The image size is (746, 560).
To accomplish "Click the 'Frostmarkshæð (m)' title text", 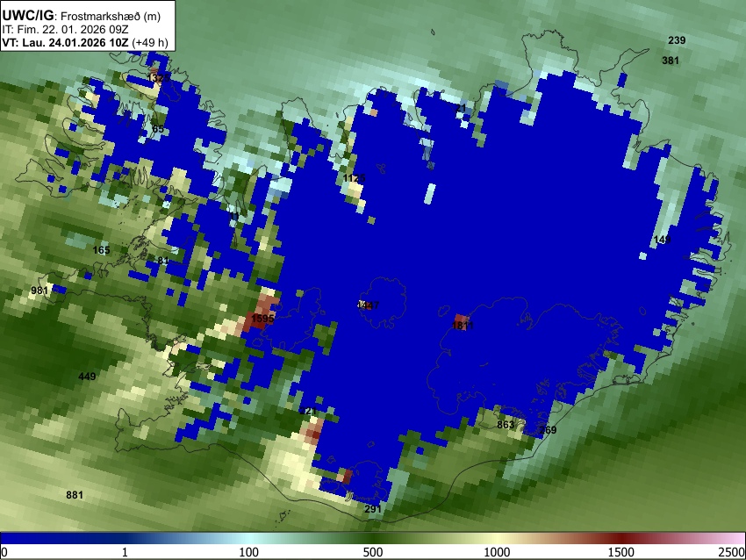I will 111,16.
